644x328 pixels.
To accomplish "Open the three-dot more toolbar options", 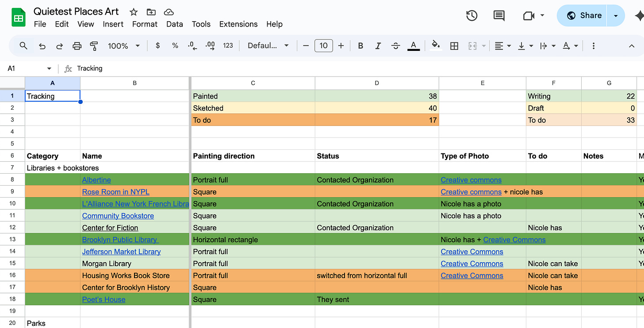I will coord(594,46).
